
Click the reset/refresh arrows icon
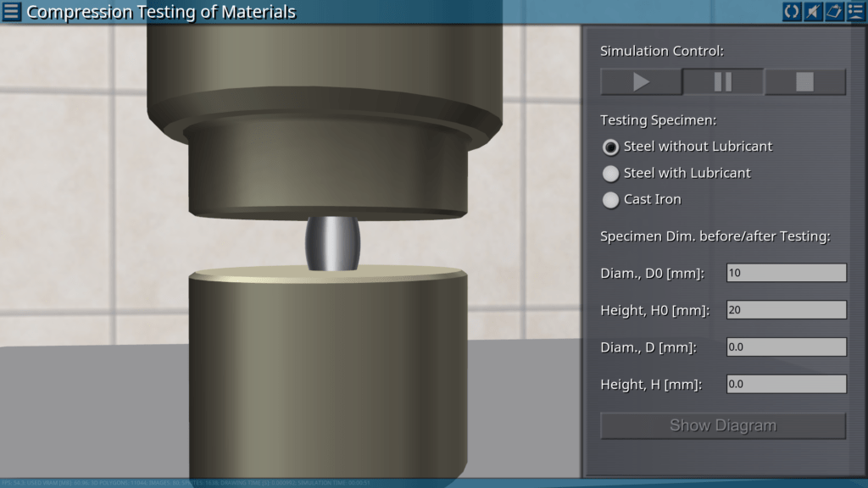(792, 12)
